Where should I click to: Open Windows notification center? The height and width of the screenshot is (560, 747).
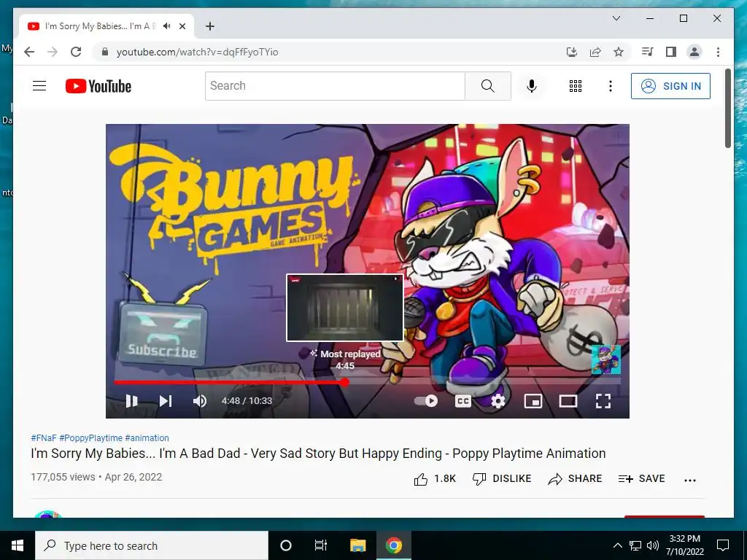pos(723,545)
